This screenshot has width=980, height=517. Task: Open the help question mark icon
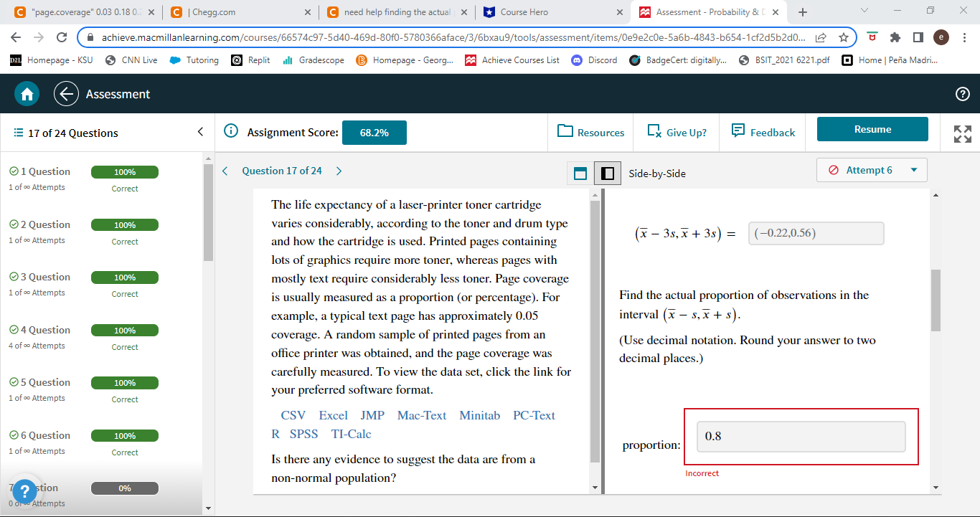click(962, 94)
